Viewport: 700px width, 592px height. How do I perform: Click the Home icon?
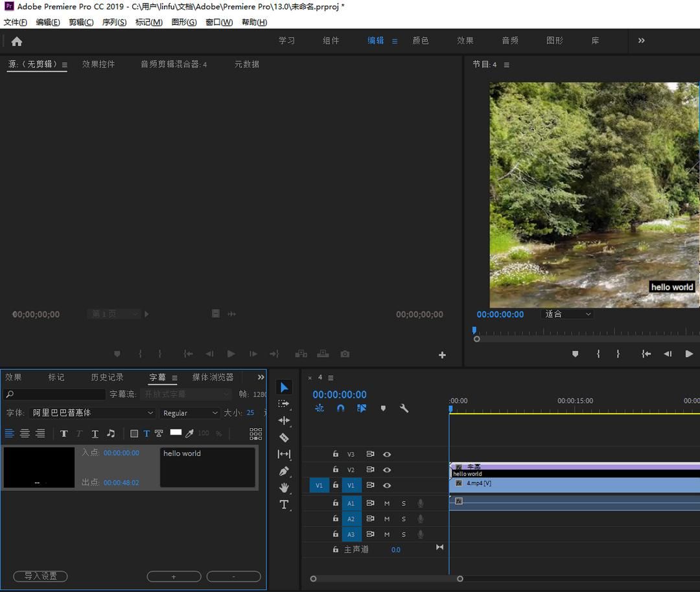pos(17,41)
